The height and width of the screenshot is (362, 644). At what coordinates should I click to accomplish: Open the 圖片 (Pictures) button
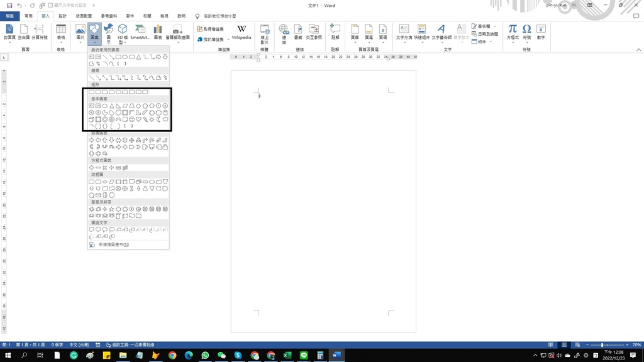point(80,33)
